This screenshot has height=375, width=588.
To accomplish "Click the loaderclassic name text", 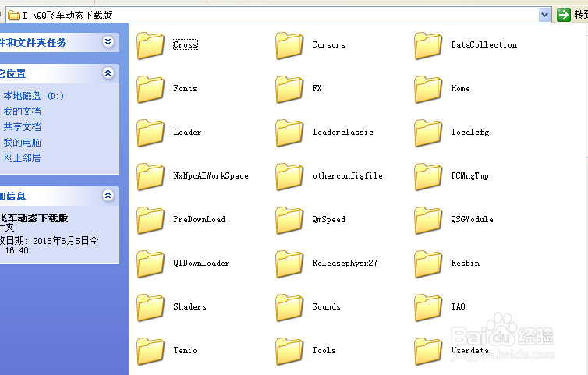I will click(x=343, y=132).
